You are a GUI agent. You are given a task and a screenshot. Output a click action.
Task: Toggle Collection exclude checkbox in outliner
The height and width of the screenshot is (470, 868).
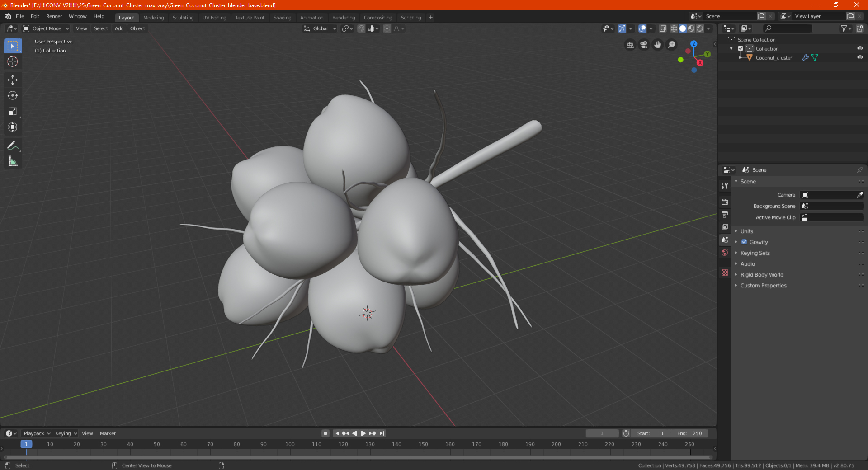(741, 48)
